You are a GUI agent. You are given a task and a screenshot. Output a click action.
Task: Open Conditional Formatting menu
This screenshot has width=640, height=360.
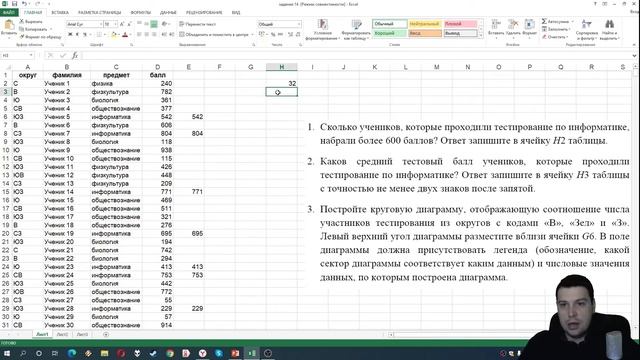point(322,29)
